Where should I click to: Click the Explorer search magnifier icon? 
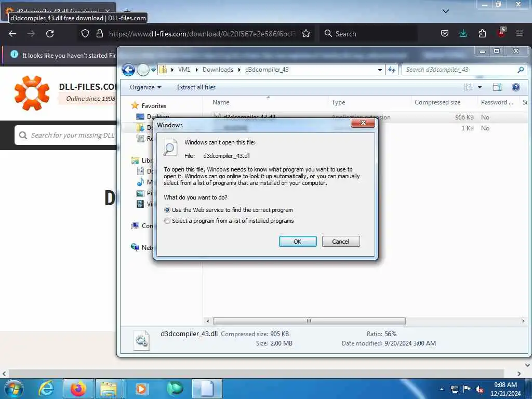tap(521, 70)
